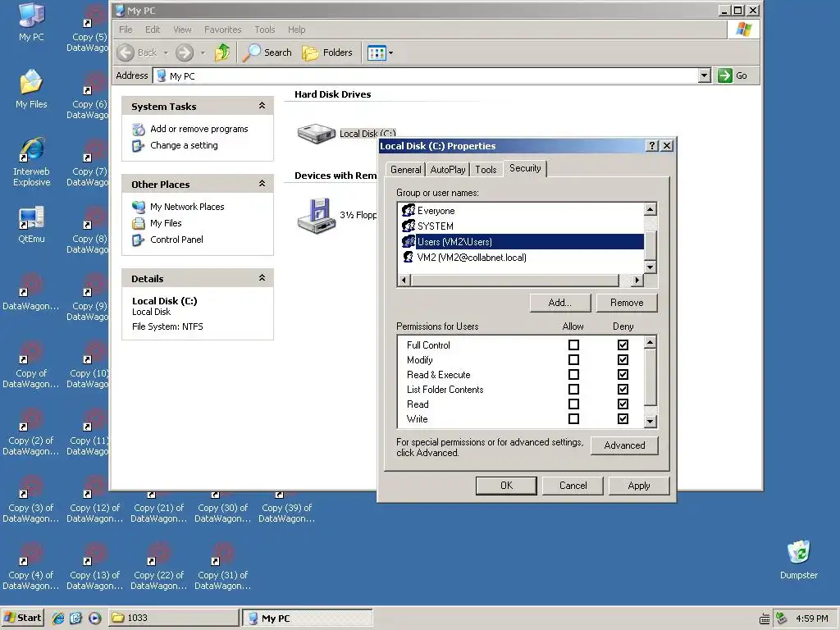The height and width of the screenshot is (630, 840).
Task: Open the File menu in My PC
Action: tap(126, 30)
